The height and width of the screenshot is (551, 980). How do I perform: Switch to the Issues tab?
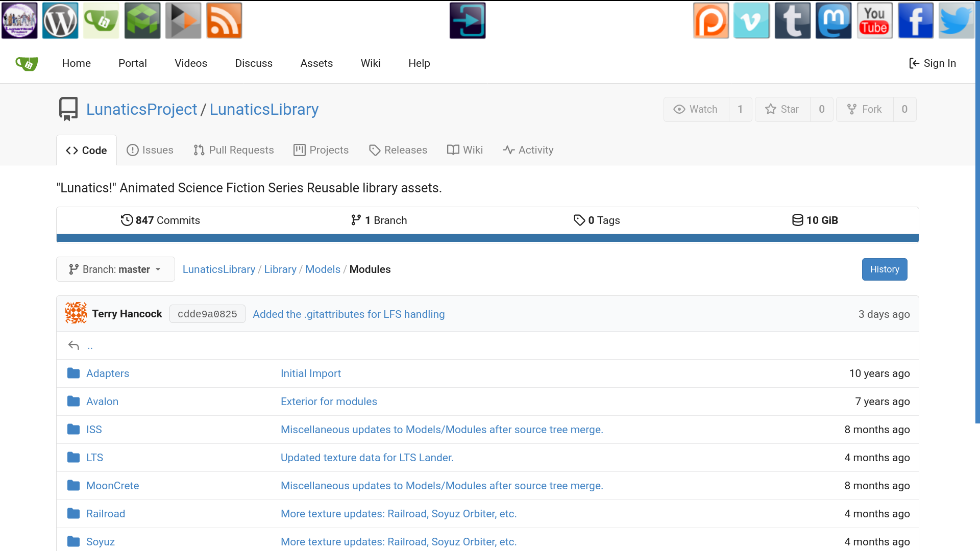pos(150,150)
